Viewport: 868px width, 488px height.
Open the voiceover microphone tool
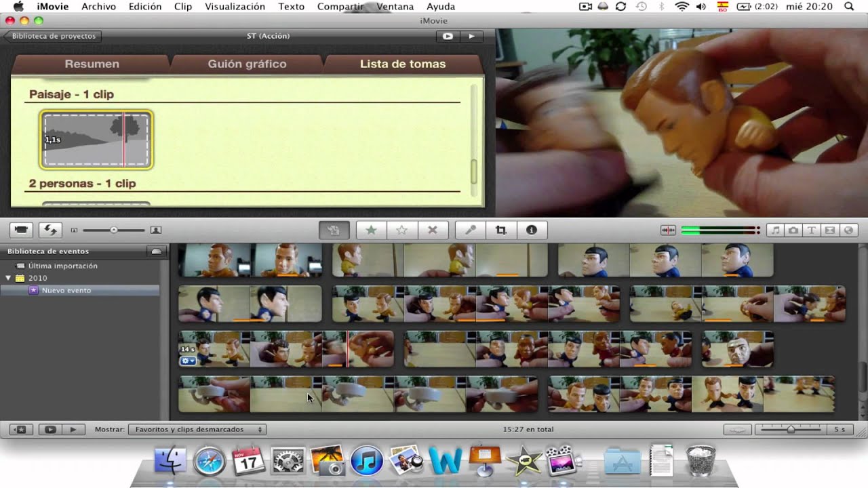click(470, 230)
